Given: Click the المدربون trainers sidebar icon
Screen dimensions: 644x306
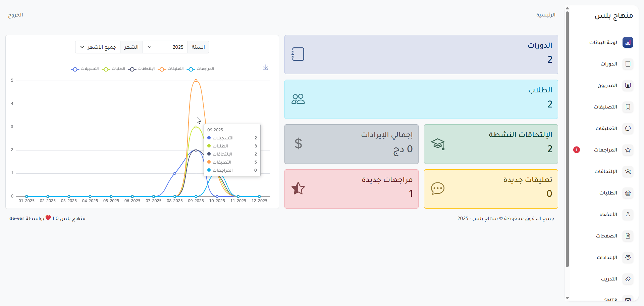Looking at the screenshot, I should coord(628,86).
